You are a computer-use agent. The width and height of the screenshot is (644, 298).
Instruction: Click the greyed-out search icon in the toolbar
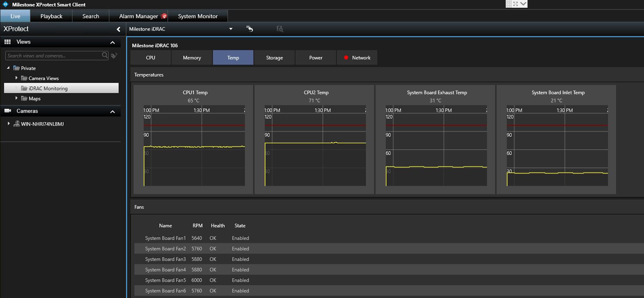[280, 29]
